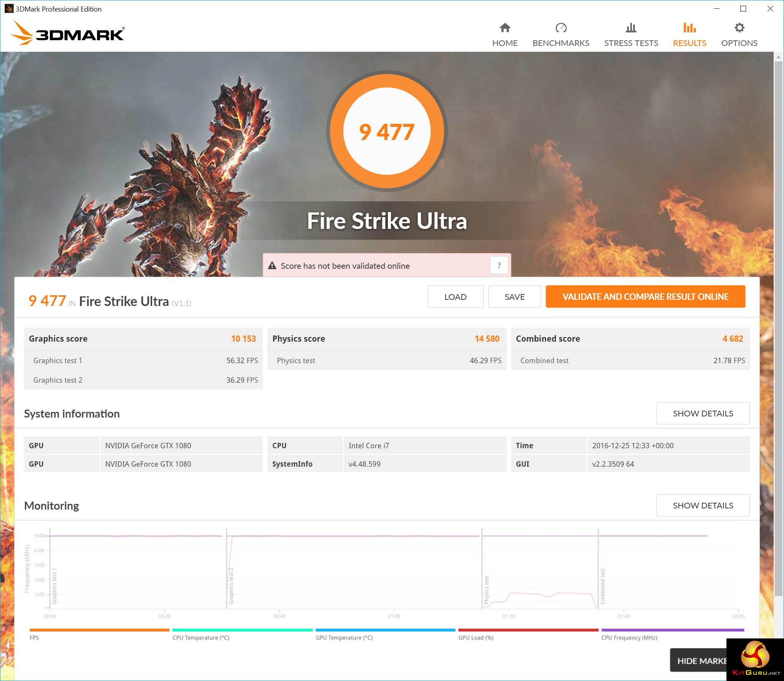Click the warning triangle validation icon
The width and height of the screenshot is (784, 681).
coord(272,266)
